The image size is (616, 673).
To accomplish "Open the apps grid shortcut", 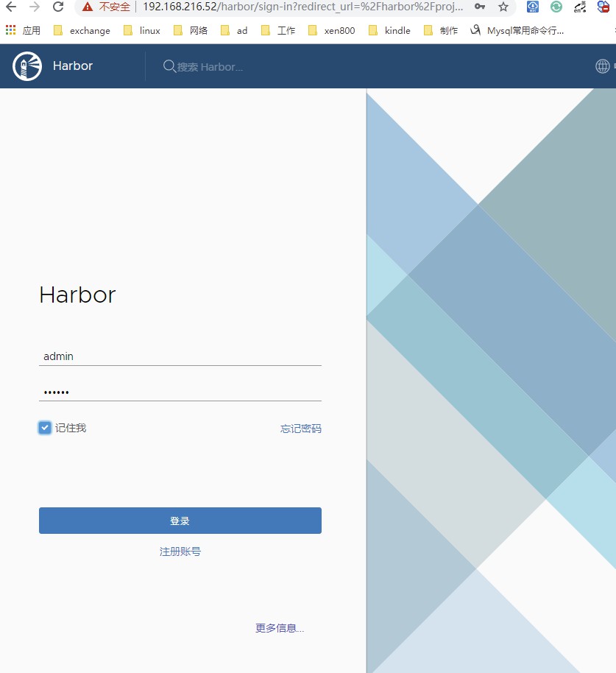I will point(11,30).
